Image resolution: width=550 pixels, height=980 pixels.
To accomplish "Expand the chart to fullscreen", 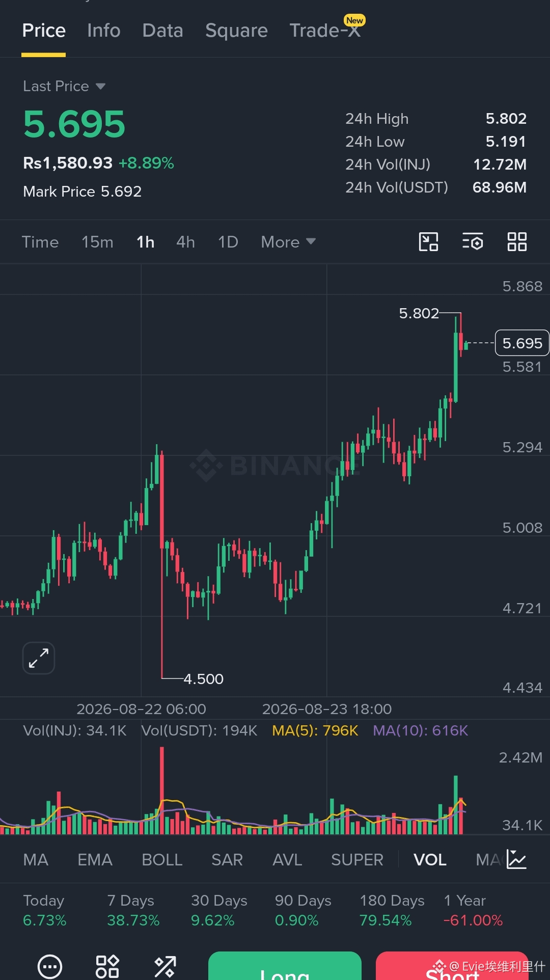I will tap(39, 658).
